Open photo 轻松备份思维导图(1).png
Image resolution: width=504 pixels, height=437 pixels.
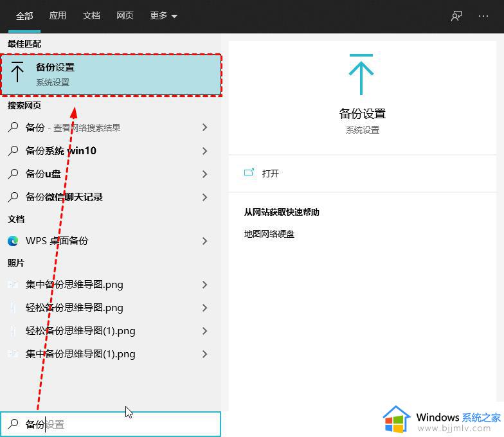click(x=80, y=330)
